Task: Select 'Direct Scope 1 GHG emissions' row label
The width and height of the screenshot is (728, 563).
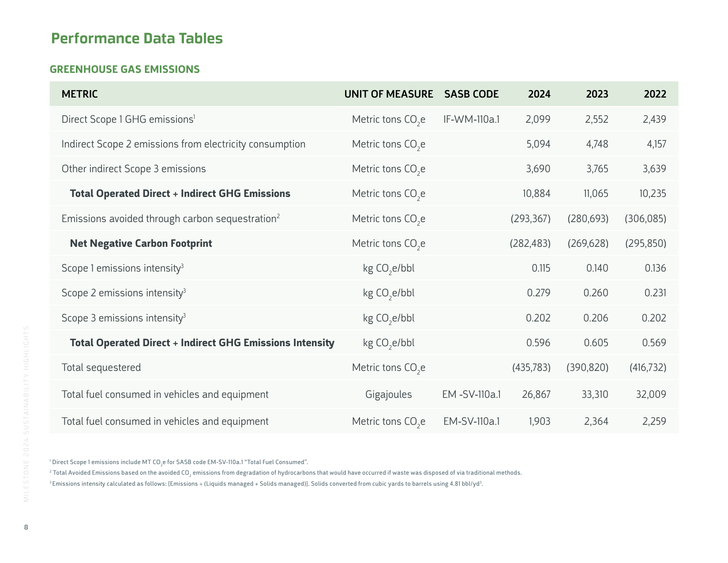Action: [x=128, y=119]
